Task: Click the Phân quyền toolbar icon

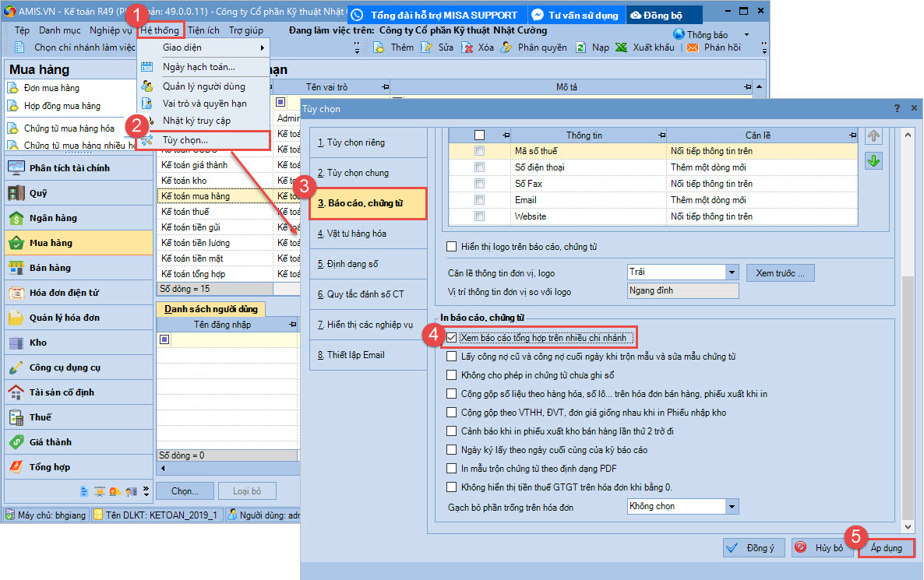Action: click(506, 47)
